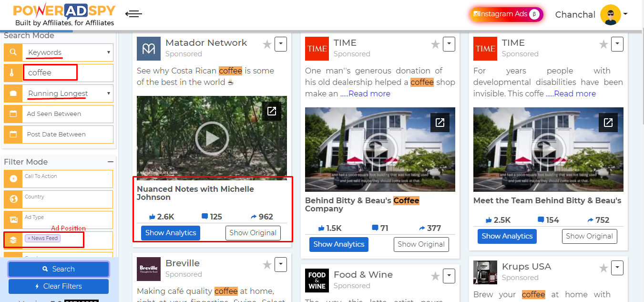Screen dimensions: 644x302
Task: Open the options dropdown on Krups USA ad
Action: point(617,268)
